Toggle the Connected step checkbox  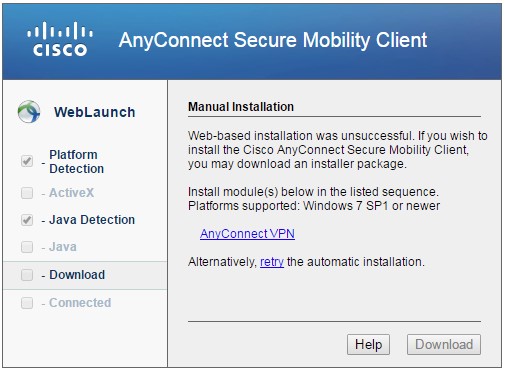27,303
